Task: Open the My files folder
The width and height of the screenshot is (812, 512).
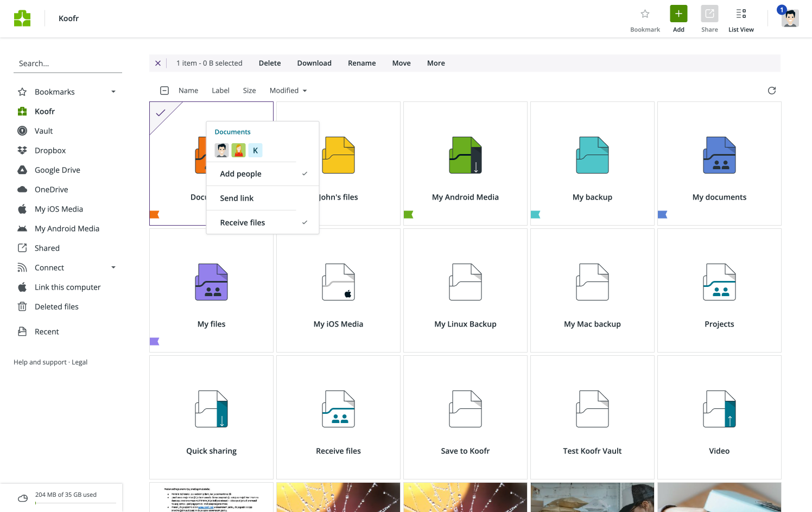Action: (211, 290)
